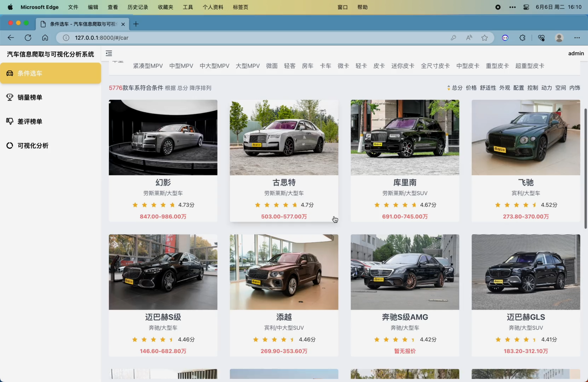
Task: Open the 幻影 car photo
Action: [163, 137]
